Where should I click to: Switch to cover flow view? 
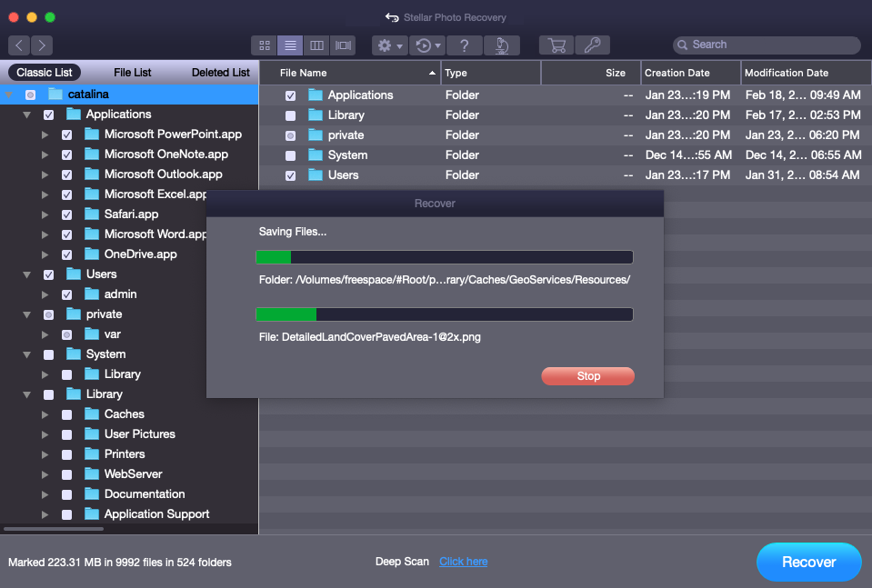point(343,45)
